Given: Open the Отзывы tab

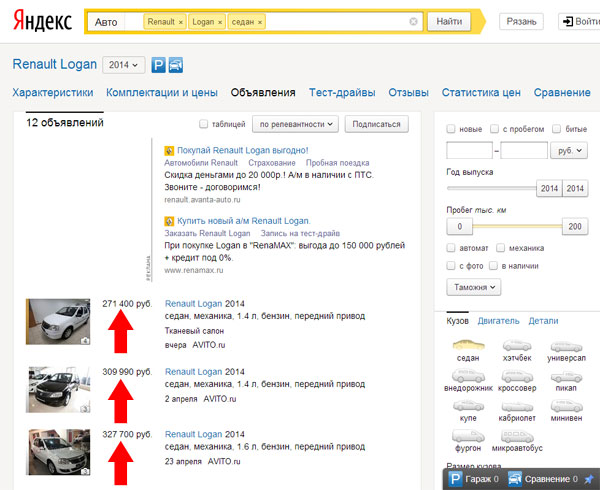Looking at the screenshot, I should [408, 93].
